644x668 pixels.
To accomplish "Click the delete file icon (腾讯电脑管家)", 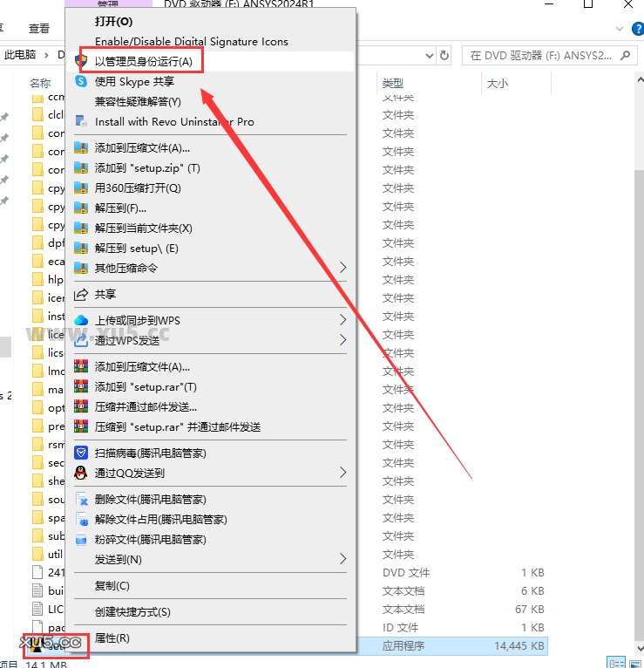I will click(x=81, y=499).
